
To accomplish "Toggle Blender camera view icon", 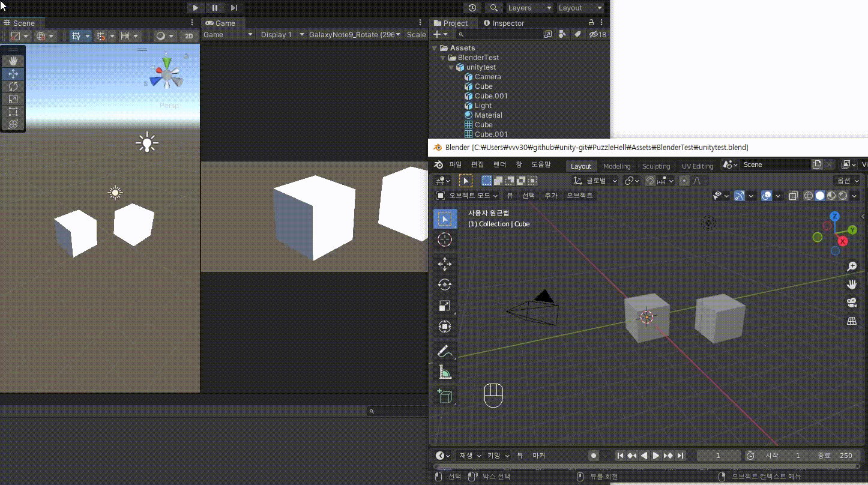I will coord(852,303).
